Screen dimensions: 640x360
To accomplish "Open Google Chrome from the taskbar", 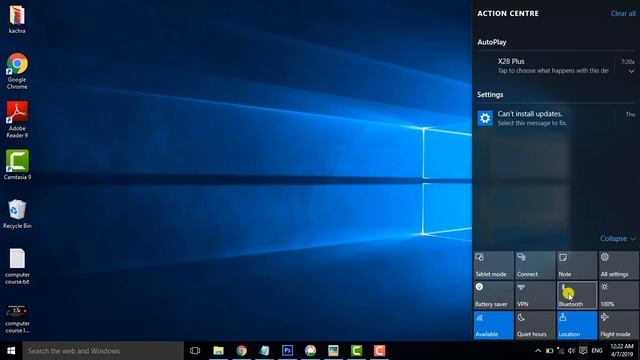I will [x=242, y=351].
